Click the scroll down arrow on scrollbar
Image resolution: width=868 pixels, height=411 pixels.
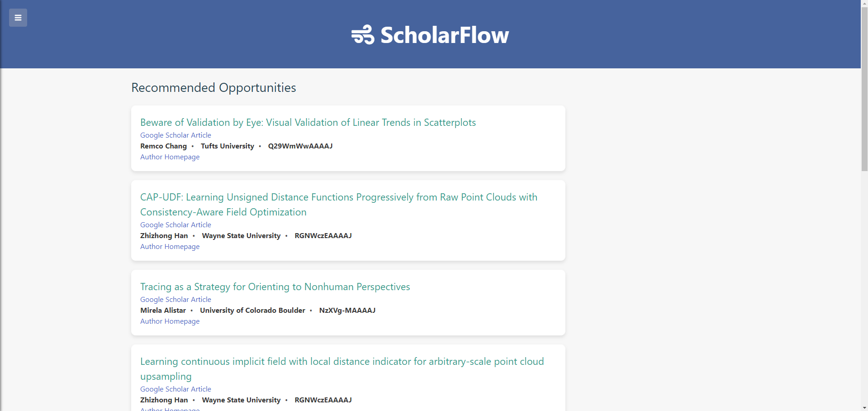pos(864,407)
